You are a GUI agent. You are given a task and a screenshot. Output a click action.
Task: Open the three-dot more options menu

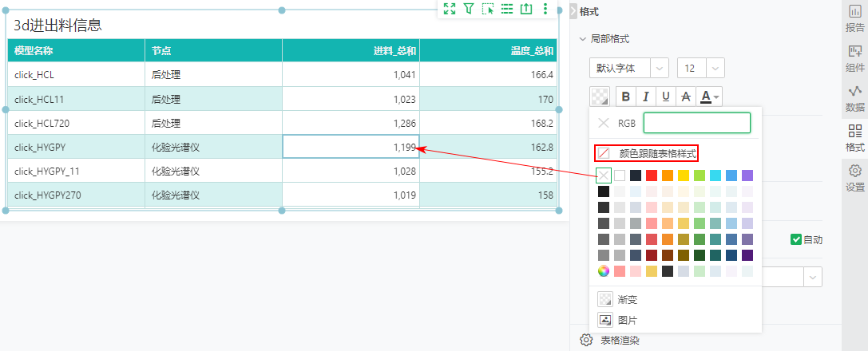pos(545,8)
